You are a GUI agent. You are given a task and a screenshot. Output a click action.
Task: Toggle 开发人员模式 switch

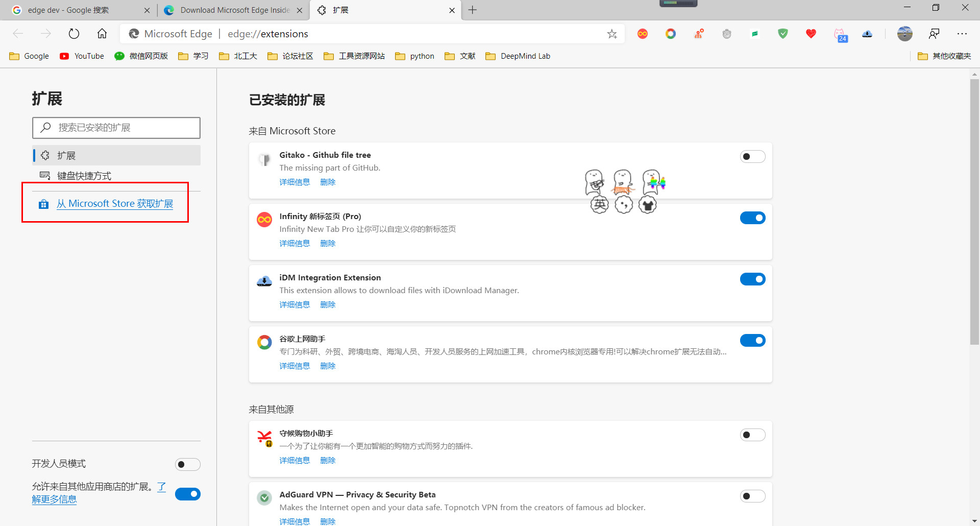coord(187,464)
